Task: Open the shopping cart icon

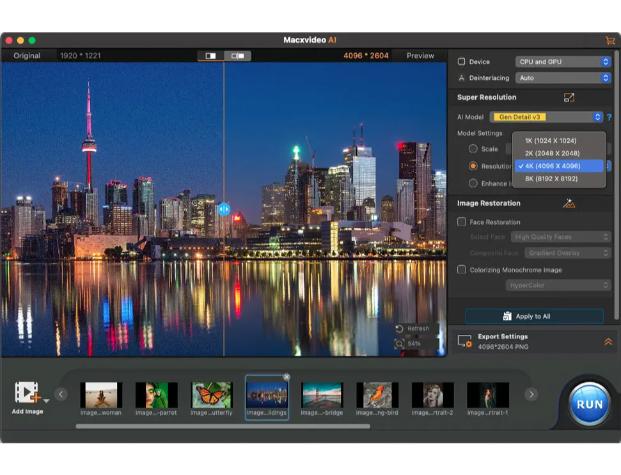Action: click(x=610, y=40)
